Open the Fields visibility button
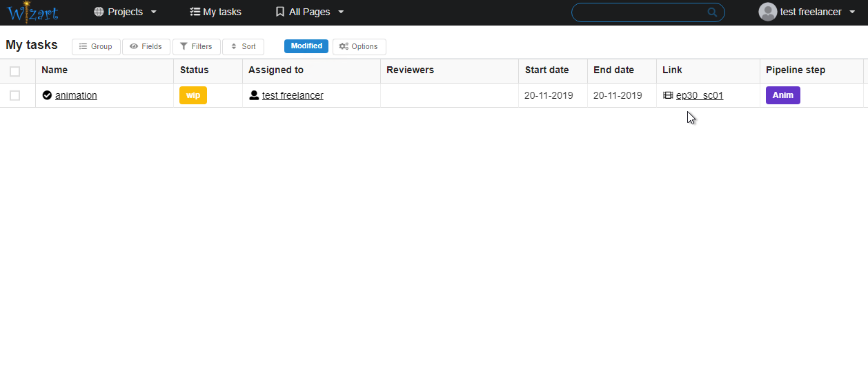Screen dimensions: 868x386 coord(146,46)
